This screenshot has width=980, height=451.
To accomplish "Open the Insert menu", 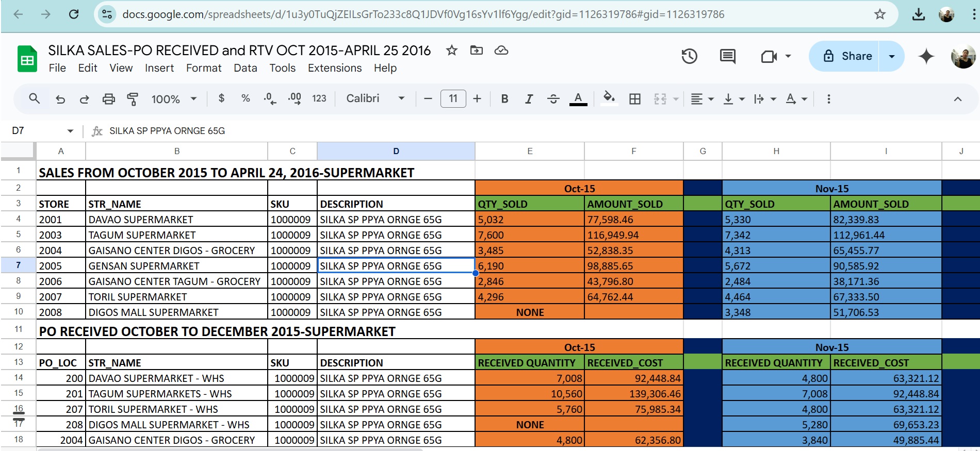I will click(x=159, y=68).
